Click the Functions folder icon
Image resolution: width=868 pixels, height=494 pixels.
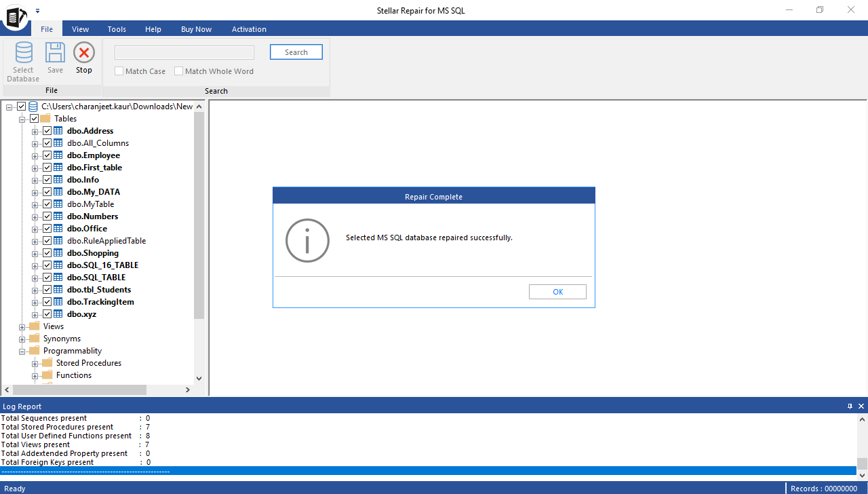click(x=47, y=375)
